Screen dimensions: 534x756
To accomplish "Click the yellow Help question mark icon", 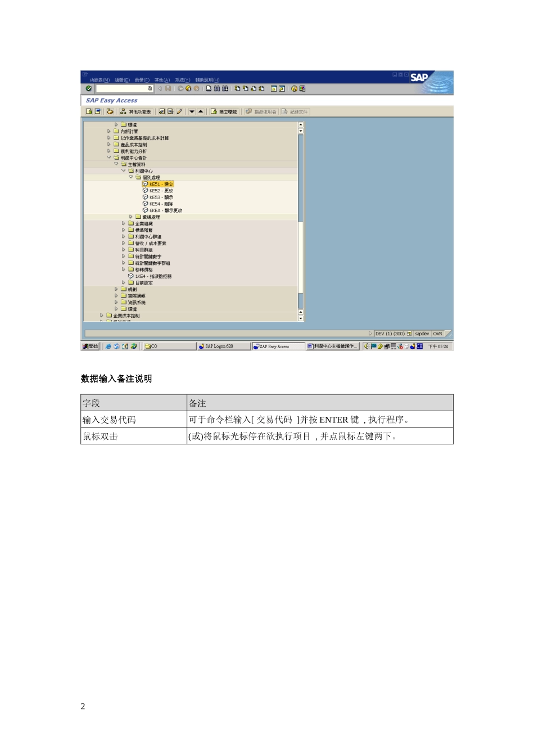I will pos(294,88).
